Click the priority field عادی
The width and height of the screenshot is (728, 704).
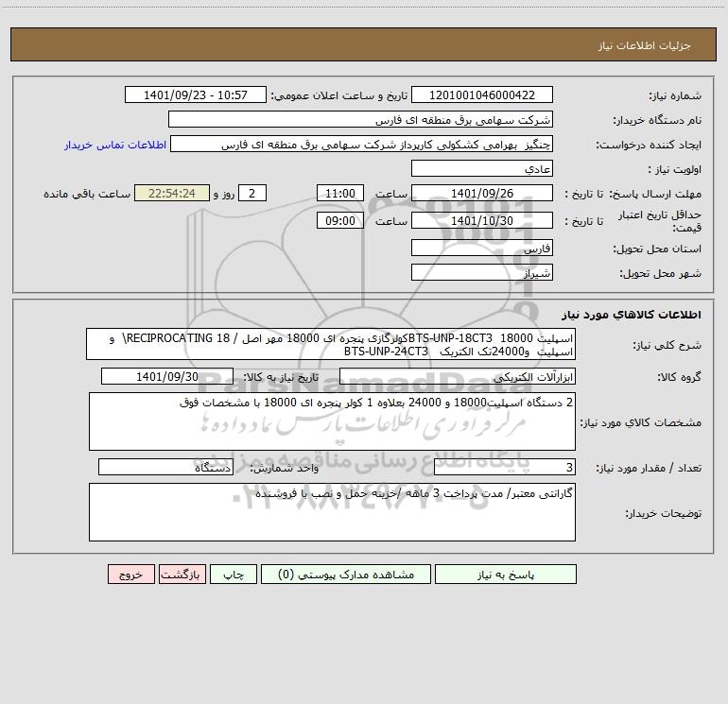pyautogui.click(x=482, y=168)
